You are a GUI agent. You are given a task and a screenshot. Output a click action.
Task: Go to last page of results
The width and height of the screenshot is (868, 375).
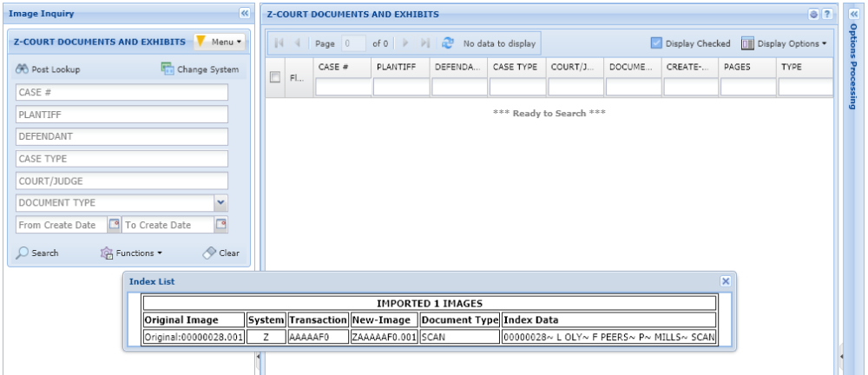point(424,43)
